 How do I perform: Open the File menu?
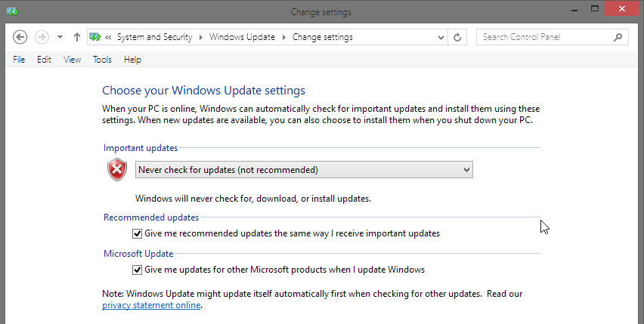click(x=19, y=60)
